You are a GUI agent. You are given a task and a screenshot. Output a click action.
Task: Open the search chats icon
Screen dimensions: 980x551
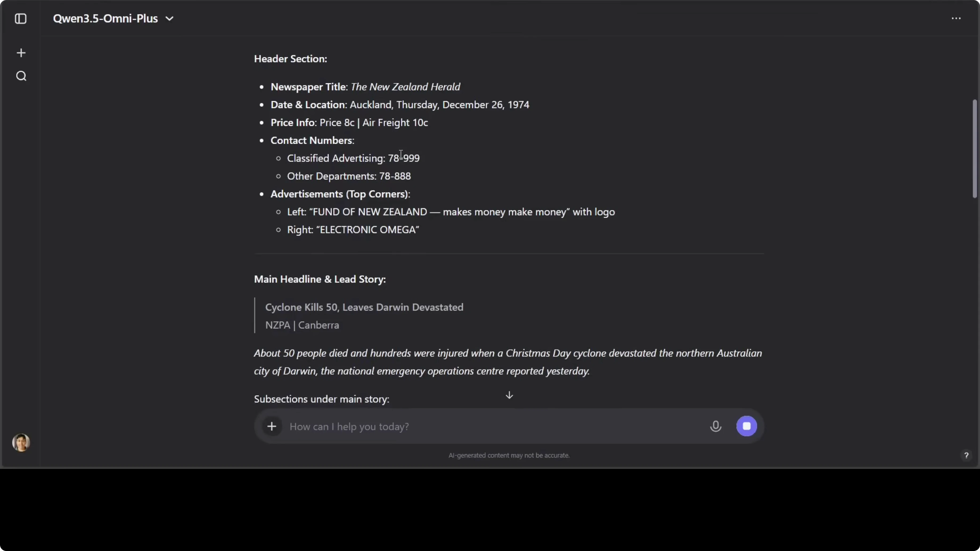click(21, 76)
